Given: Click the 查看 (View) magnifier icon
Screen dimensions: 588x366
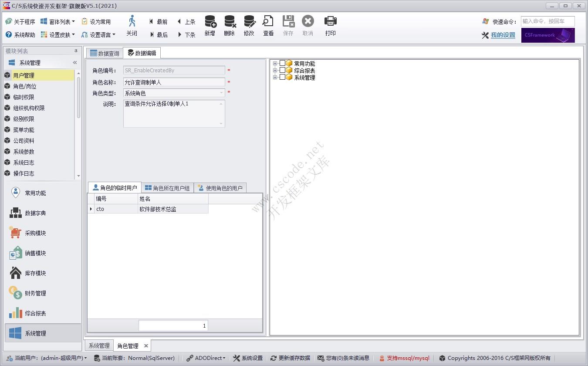Looking at the screenshot, I should coord(268,22).
